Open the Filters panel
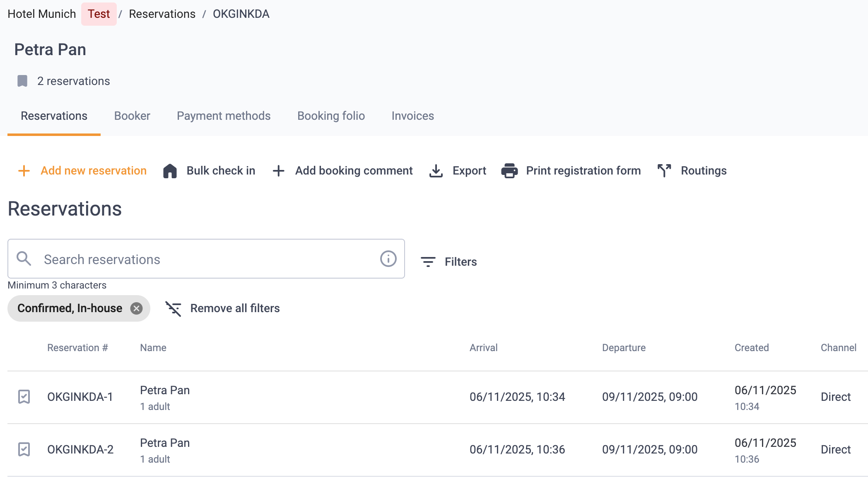Viewport: 868px width, 485px height. tap(449, 262)
